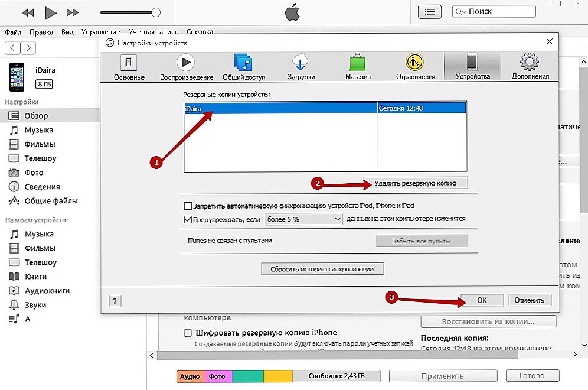Uncheck the Предупреждать, если checkbox
The height and width of the screenshot is (390, 588).
[188, 219]
